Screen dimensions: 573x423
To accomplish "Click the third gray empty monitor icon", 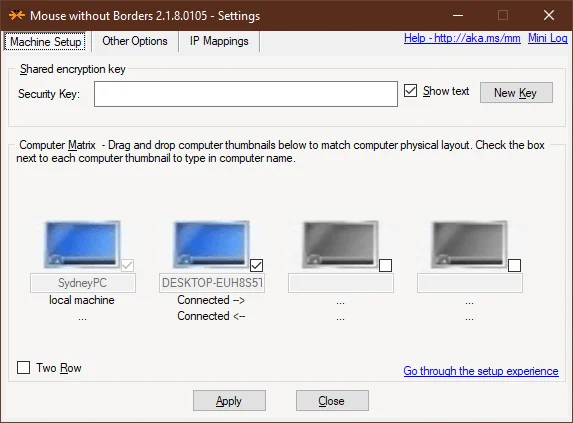I will tap(340, 244).
